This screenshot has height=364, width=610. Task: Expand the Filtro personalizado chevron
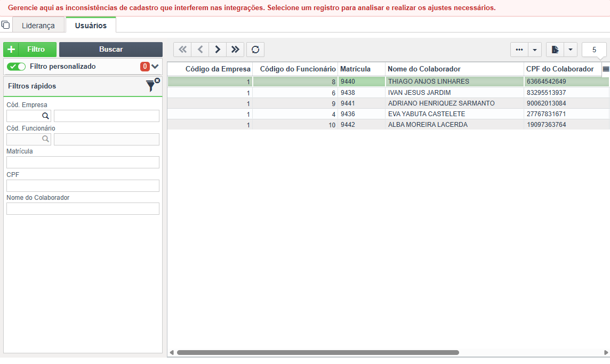coord(155,67)
